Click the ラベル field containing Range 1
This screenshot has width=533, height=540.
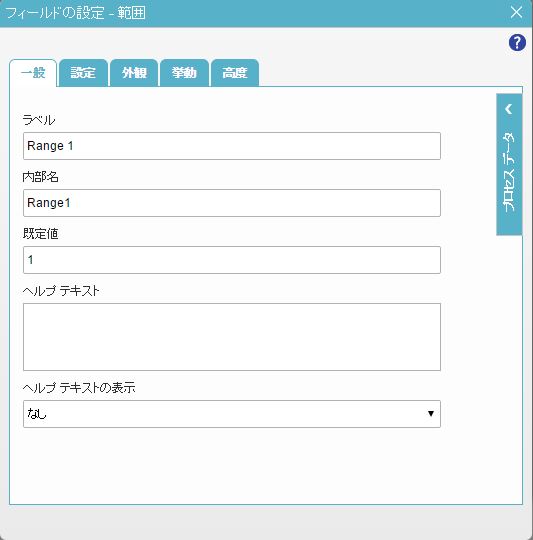(x=232, y=146)
